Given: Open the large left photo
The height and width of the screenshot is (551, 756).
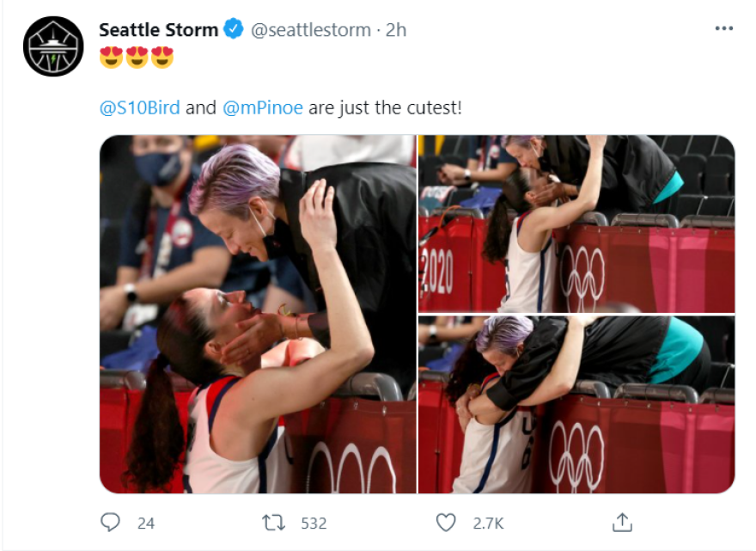Looking at the screenshot, I should coord(258,314).
